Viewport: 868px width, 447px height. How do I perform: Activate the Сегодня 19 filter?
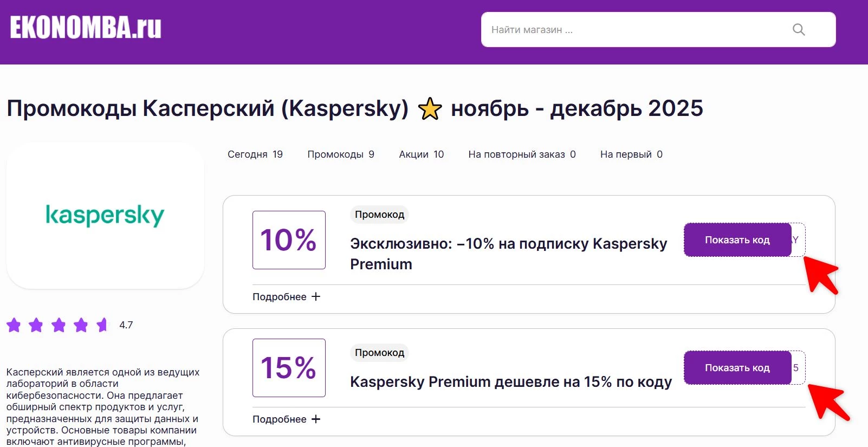coord(255,154)
